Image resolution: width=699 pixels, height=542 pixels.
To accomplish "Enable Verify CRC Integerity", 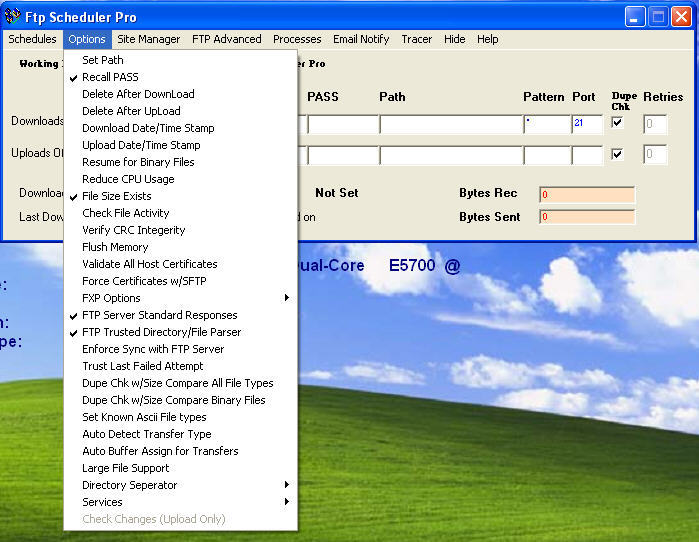I will (x=181, y=230).
